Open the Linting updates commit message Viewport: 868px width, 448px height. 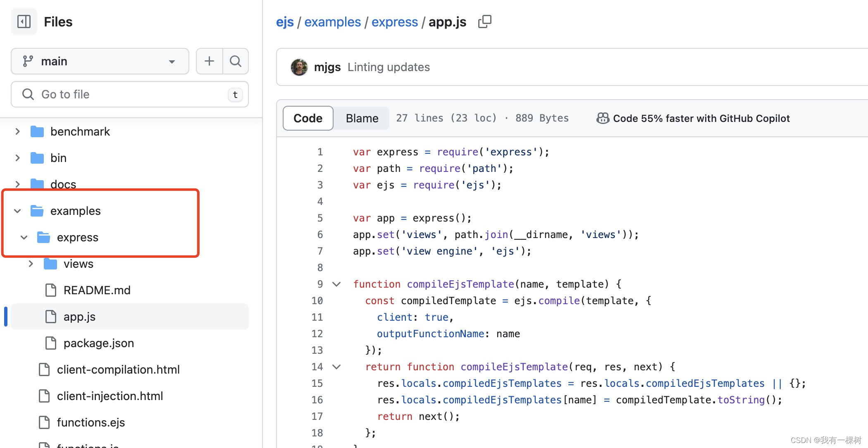click(389, 67)
